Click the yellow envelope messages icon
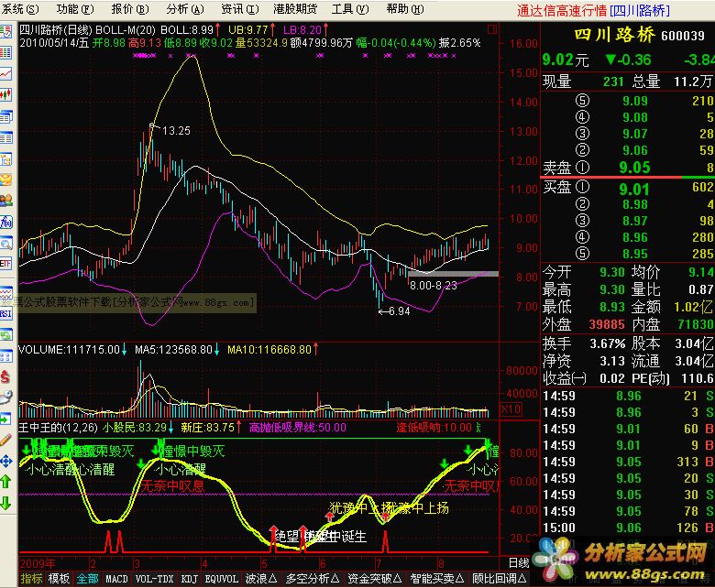This screenshot has width=715, height=588. pos(5,180)
